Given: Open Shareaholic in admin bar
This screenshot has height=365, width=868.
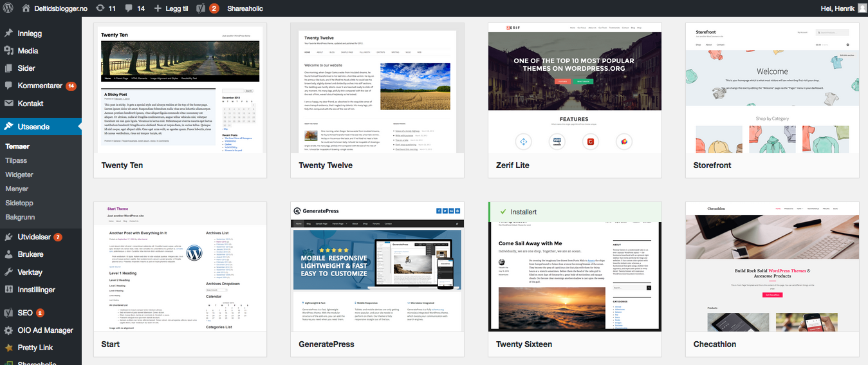Looking at the screenshot, I should pos(245,8).
